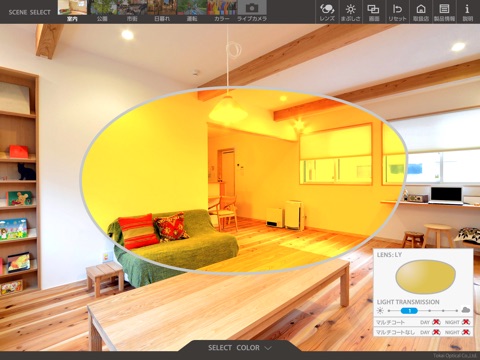
Task: Select the 公園 park scene tab
Action: (102, 11)
